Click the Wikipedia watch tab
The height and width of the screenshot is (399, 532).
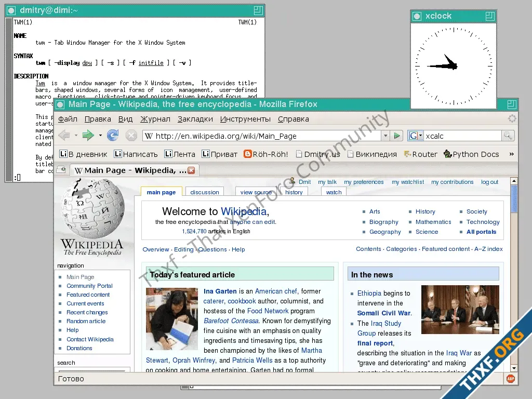[334, 192]
